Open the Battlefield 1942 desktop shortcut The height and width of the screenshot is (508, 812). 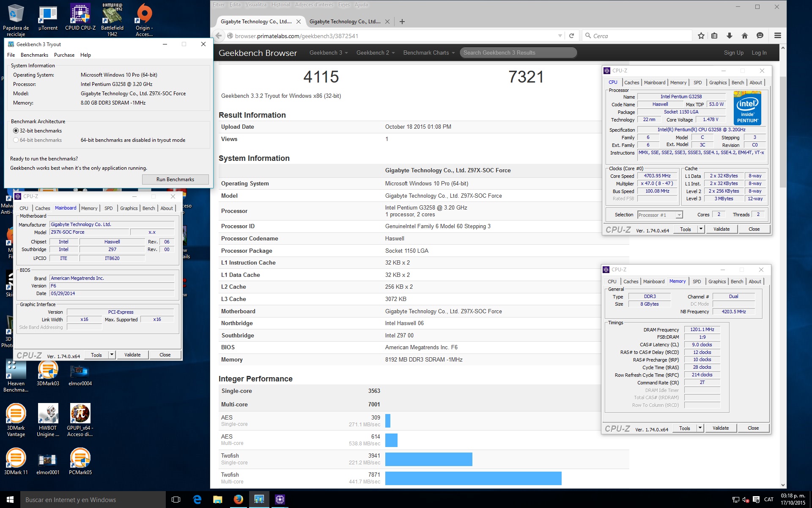click(x=112, y=19)
